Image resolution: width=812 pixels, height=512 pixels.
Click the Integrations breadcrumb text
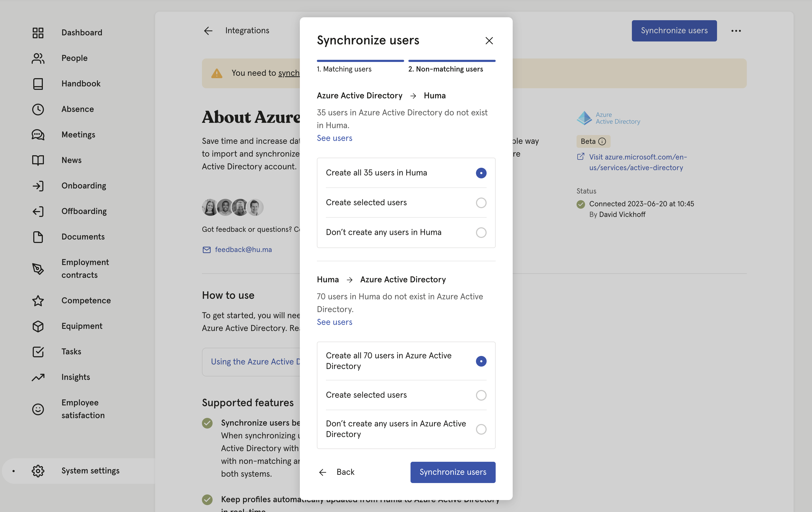tap(247, 31)
